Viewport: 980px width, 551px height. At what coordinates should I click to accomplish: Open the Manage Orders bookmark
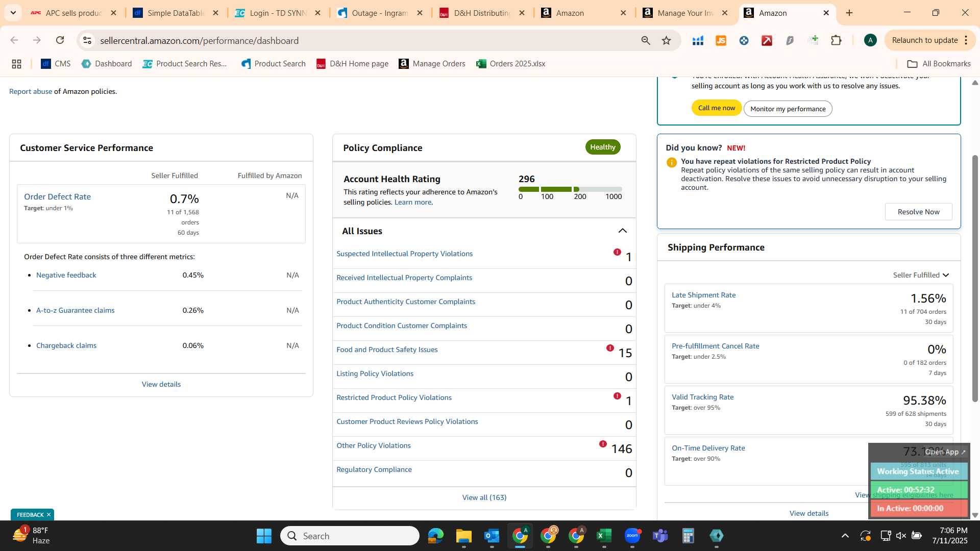coord(432,64)
